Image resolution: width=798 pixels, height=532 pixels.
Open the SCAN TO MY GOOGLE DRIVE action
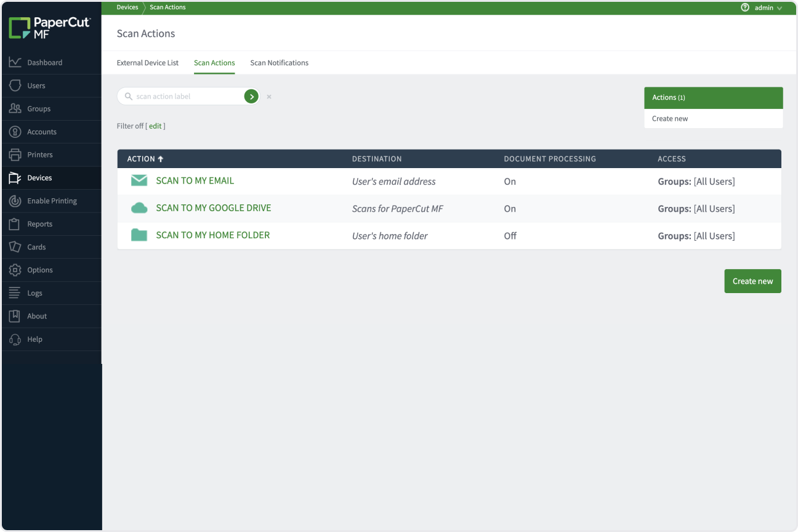point(214,208)
